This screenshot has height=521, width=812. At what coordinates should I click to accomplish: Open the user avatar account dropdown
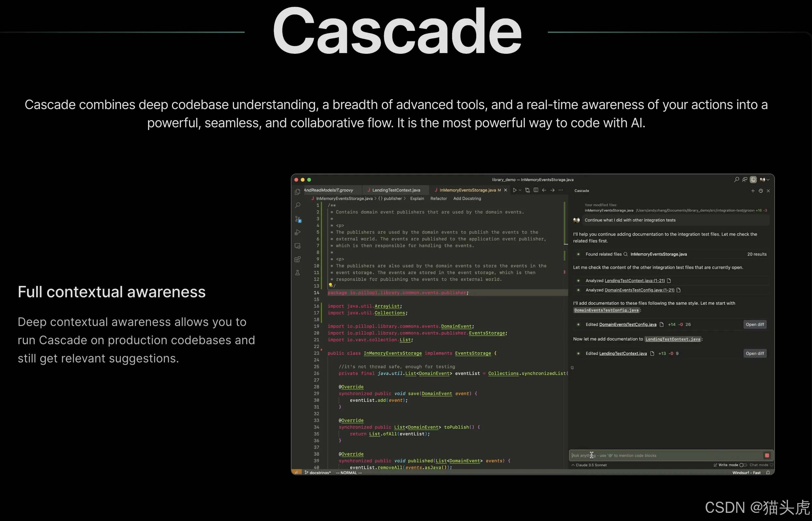pos(765,180)
